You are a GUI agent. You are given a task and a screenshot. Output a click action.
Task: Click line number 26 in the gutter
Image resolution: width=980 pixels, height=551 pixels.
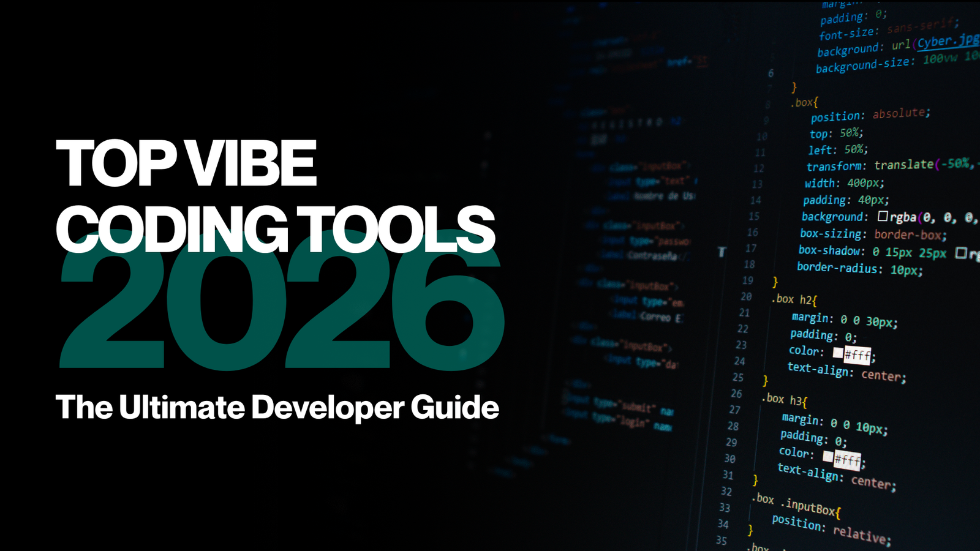click(736, 394)
